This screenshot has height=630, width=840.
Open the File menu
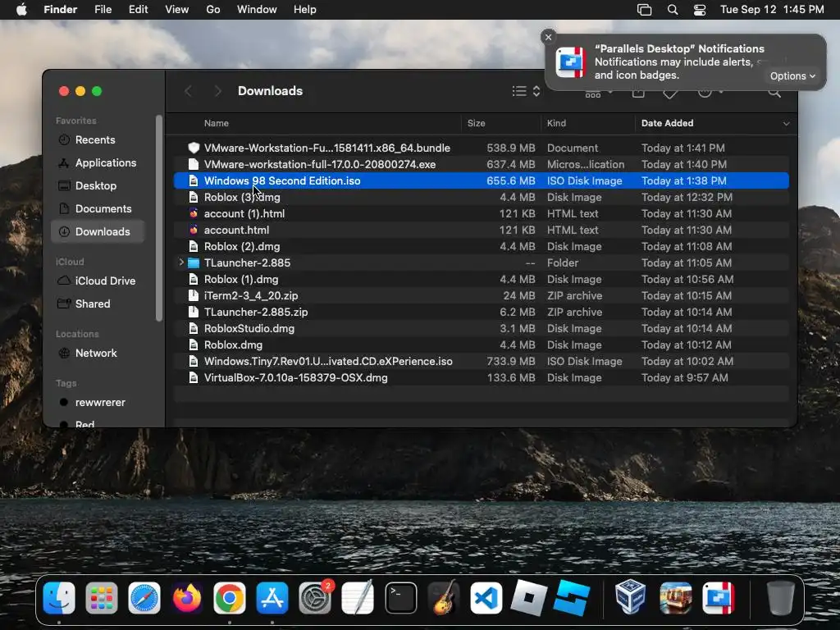click(x=103, y=10)
